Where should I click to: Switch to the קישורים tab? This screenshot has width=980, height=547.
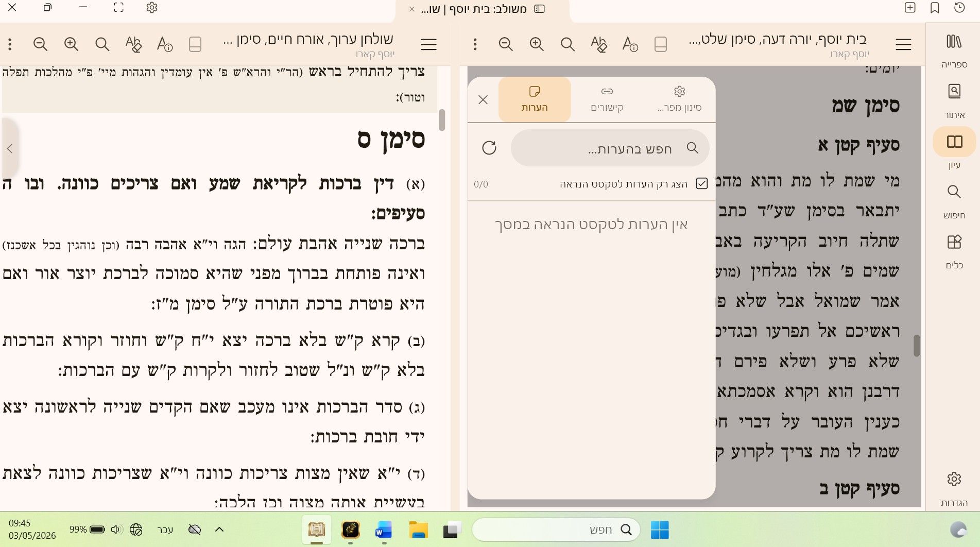pos(607,99)
